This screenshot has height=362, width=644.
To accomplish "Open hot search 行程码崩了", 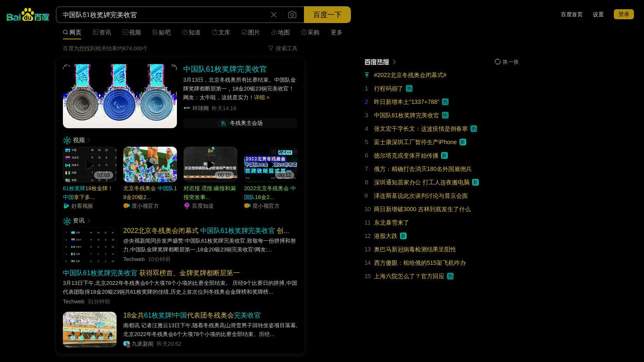I will (x=388, y=88).
